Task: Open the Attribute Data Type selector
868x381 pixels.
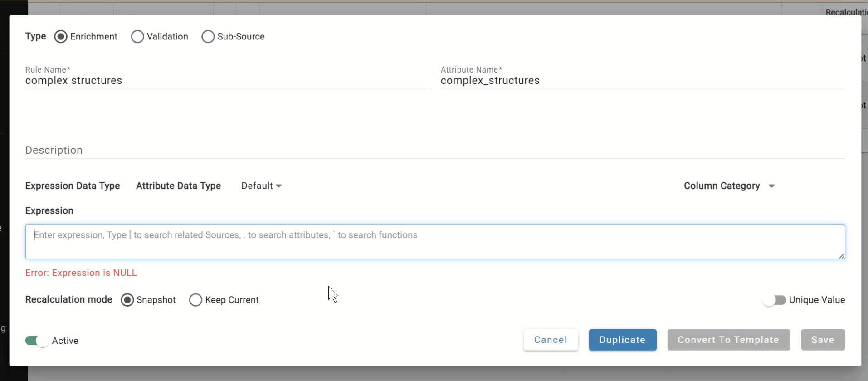Action: [x=179, y=186]
